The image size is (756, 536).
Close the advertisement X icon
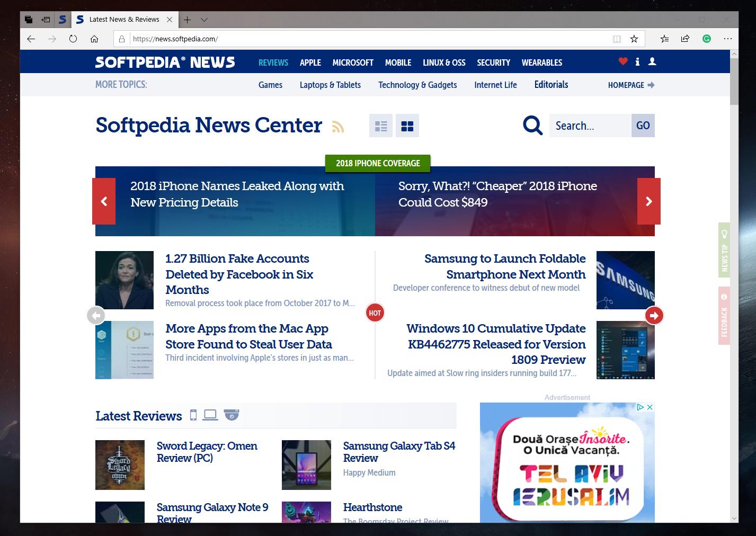pyautogui.click(x=650, y=407)
